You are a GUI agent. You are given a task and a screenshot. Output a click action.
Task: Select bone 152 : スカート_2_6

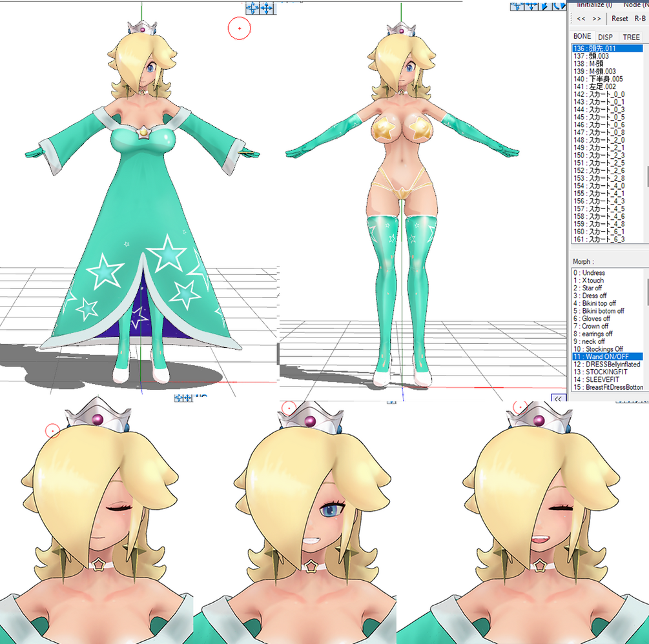pyautogui.click(x=607, y=171)
